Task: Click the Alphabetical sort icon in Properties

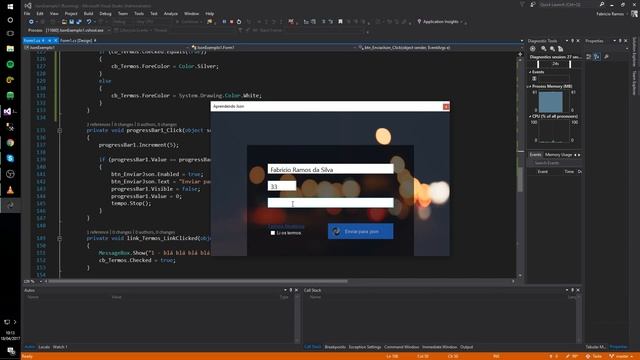Action: coord(597,57)
